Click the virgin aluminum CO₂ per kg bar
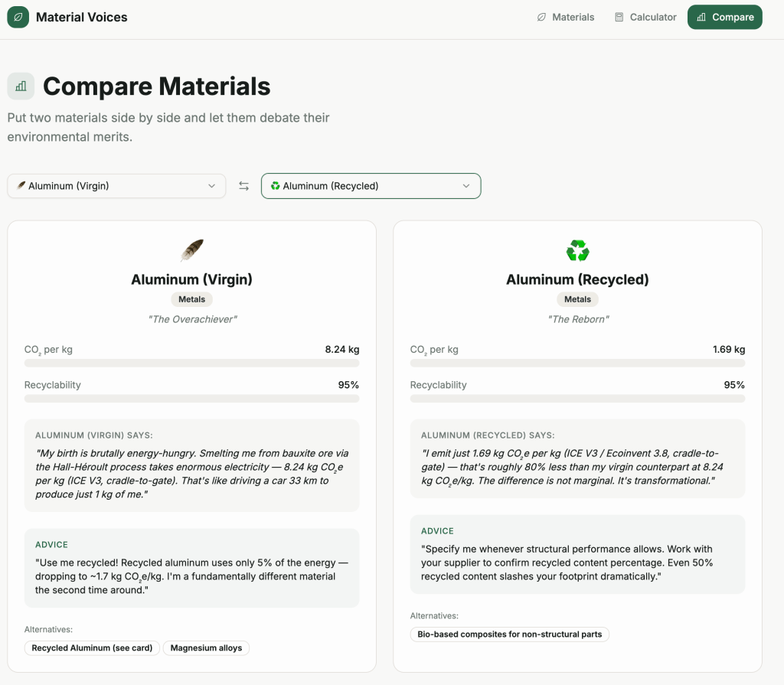This screenshot has height=685, width=784. point(191,363)
